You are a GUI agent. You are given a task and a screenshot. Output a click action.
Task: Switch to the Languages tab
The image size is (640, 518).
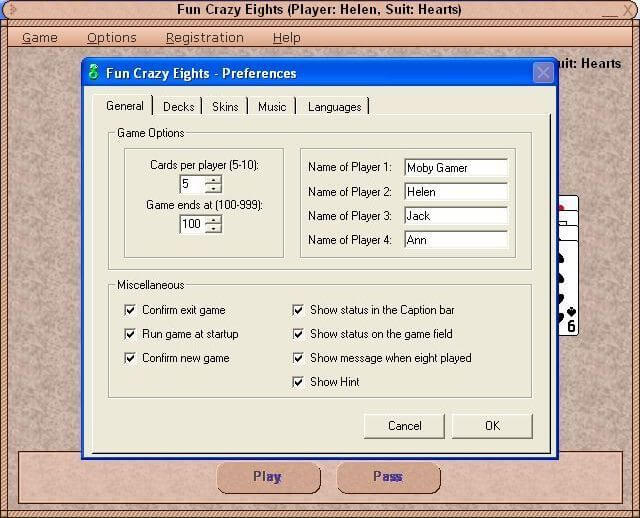coord(334,107)
